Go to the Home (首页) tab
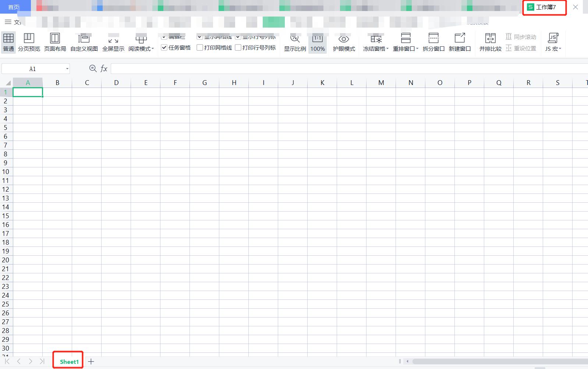 (14, 7)
